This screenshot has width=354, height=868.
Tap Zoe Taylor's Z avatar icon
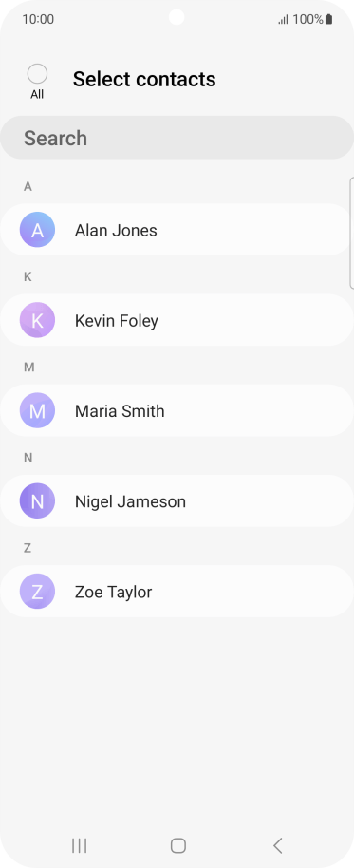[x=37, y=592]
